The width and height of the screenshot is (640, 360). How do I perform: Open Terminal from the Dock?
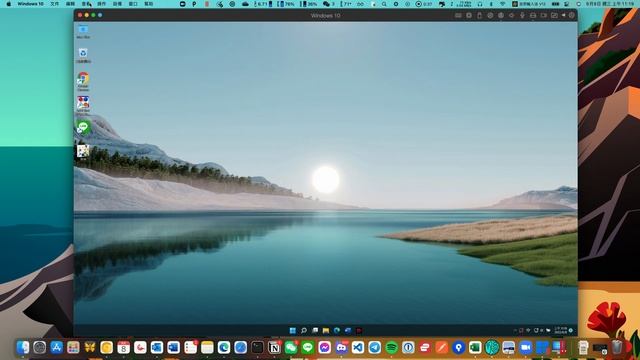(x=257, y=347)
